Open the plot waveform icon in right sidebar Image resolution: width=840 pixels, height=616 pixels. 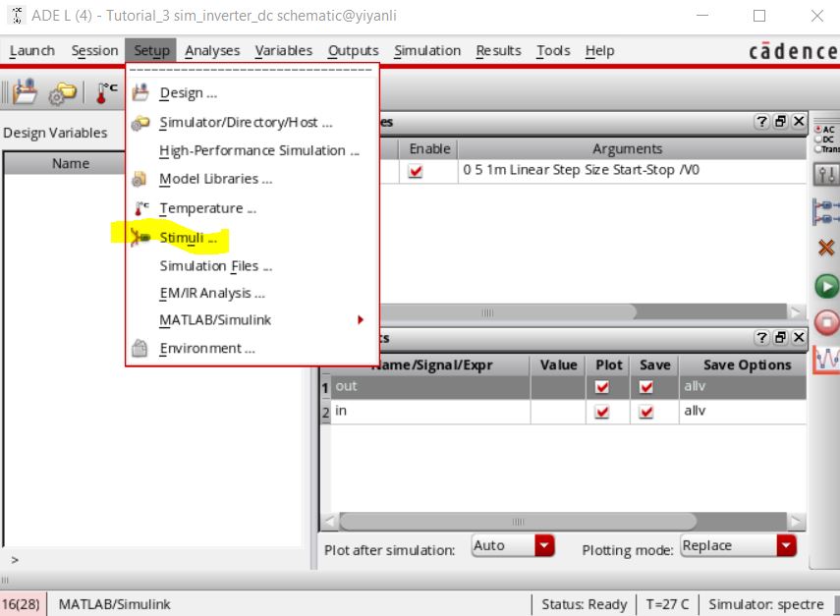tap(826, 360)
